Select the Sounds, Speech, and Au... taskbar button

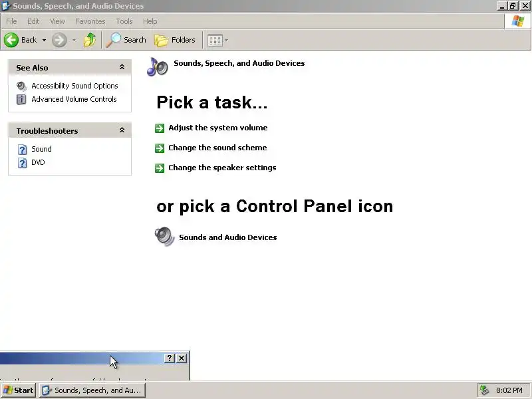pos(92,390)
